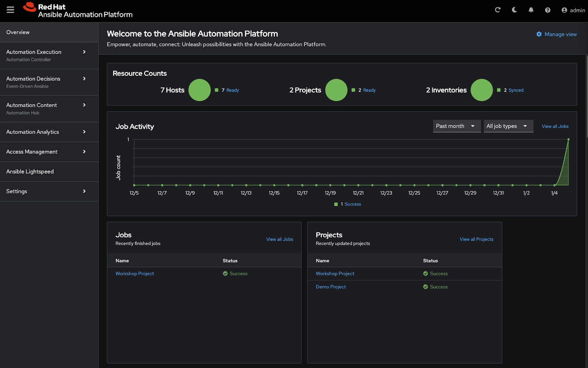Click the 2 Inventories count label

446,90
